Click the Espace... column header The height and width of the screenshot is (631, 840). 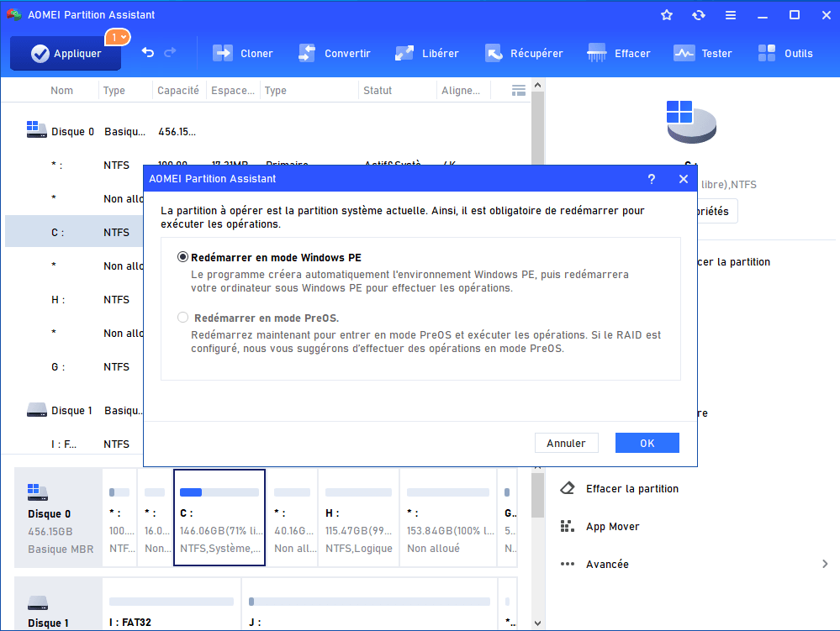click(x=233, y=91)
